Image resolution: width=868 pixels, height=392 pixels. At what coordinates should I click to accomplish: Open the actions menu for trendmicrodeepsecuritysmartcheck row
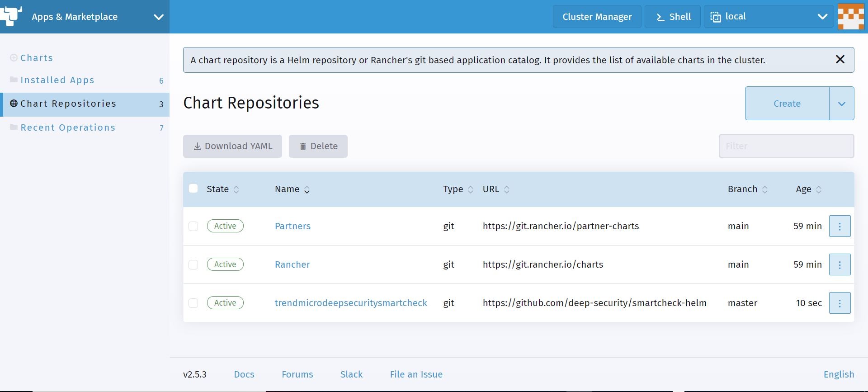coord(840,303)
